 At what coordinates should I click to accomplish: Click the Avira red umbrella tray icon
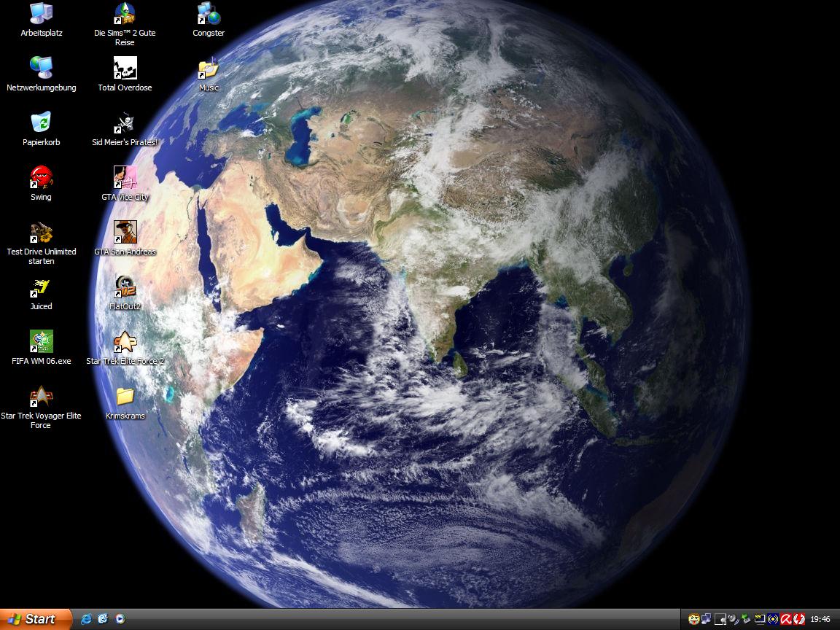(x=786, y=619)
